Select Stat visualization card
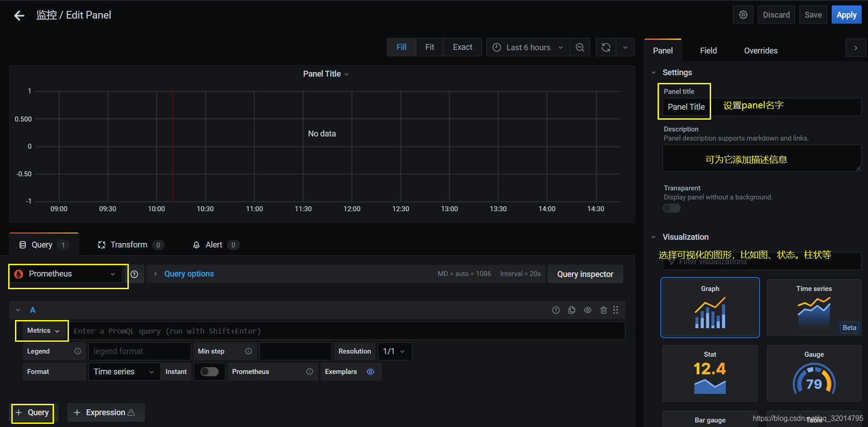 [x=710, y=374]
